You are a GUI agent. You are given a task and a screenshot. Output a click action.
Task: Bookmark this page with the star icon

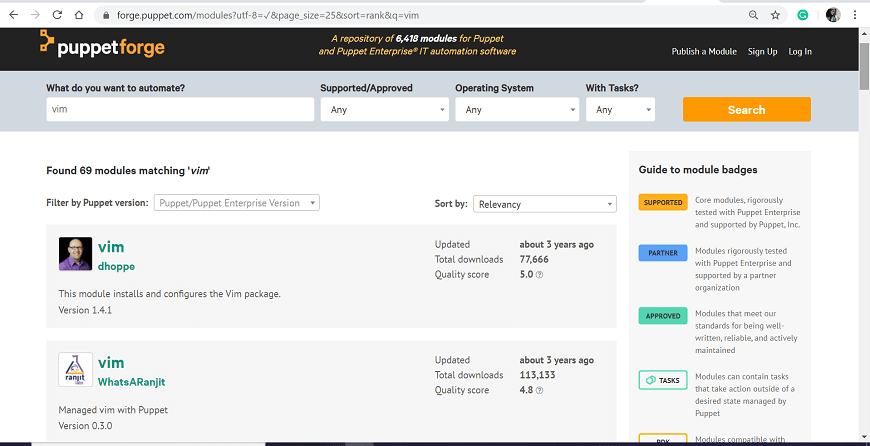pyautogui.click(x=775, y=15)
